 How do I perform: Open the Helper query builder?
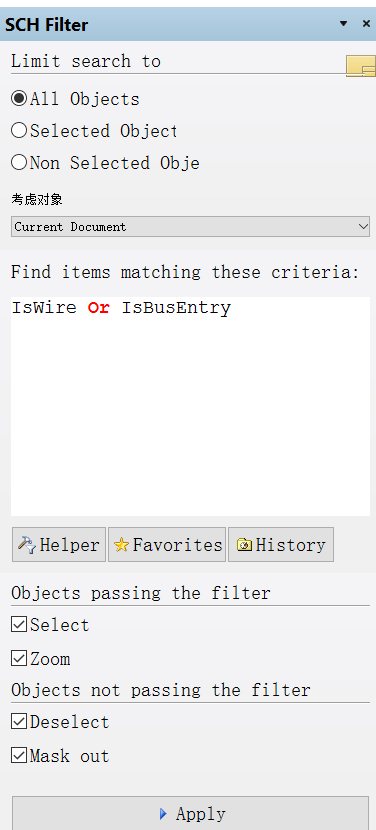(x=59, y=545)
